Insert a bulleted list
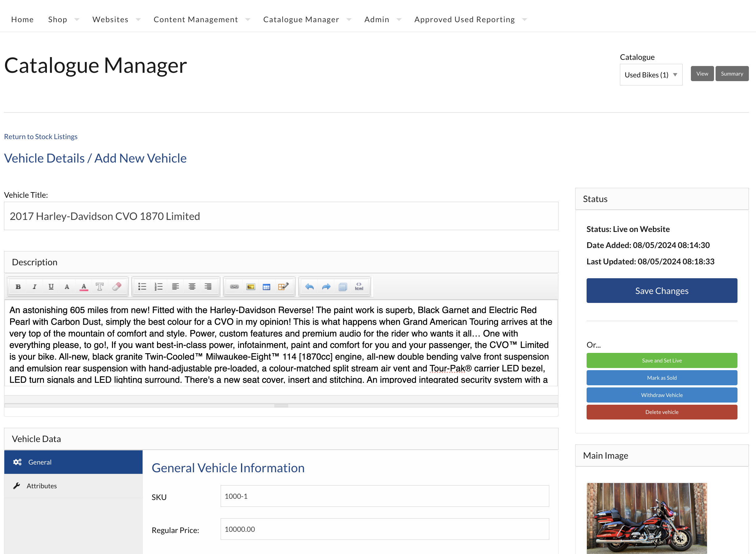Image resolution: width=756 pixels, height=554 pixels. [x=142, y=287]
